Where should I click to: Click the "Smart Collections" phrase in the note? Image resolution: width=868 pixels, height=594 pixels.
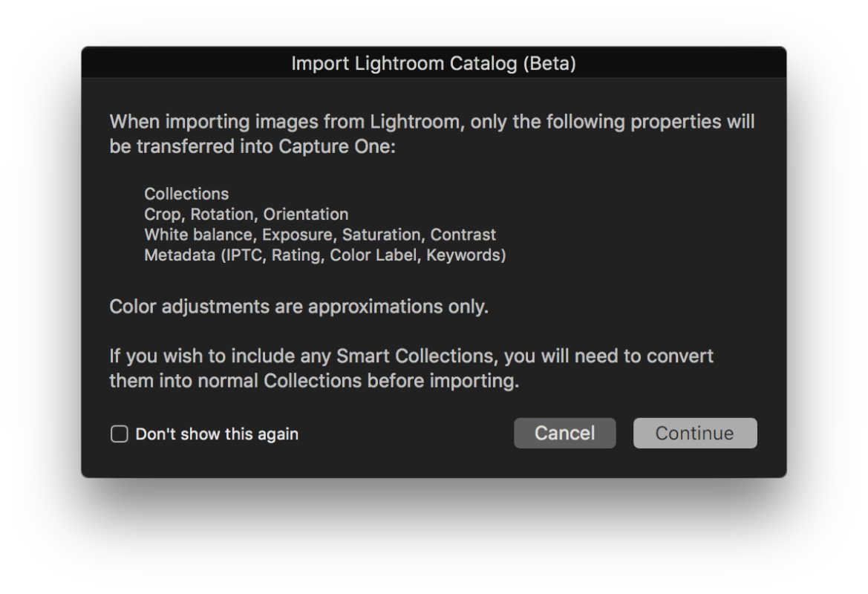point(415,356)
